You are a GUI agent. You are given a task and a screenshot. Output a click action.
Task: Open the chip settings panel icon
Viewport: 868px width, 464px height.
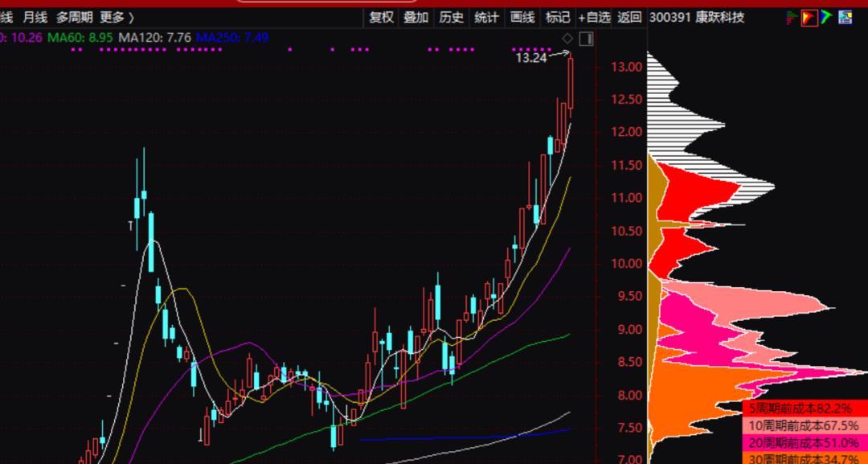845,18
